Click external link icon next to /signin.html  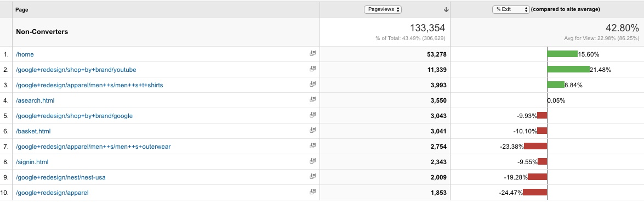tap(312, 162)
